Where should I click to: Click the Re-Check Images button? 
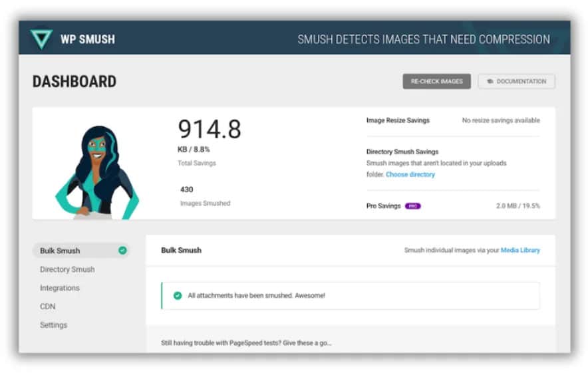[436, 81]
